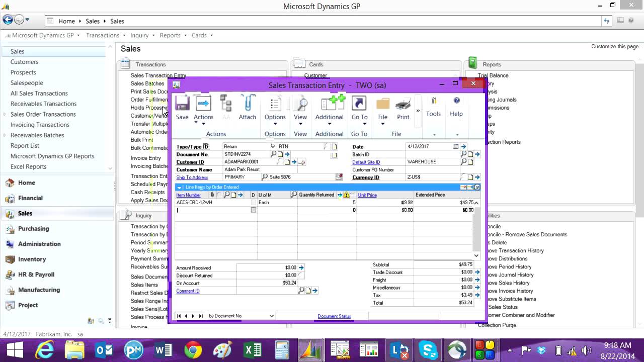The width and height of the screenshot is (644, 362).
Task: Click the Quantity Returned warning icon
Action: [x=346, y=195]
